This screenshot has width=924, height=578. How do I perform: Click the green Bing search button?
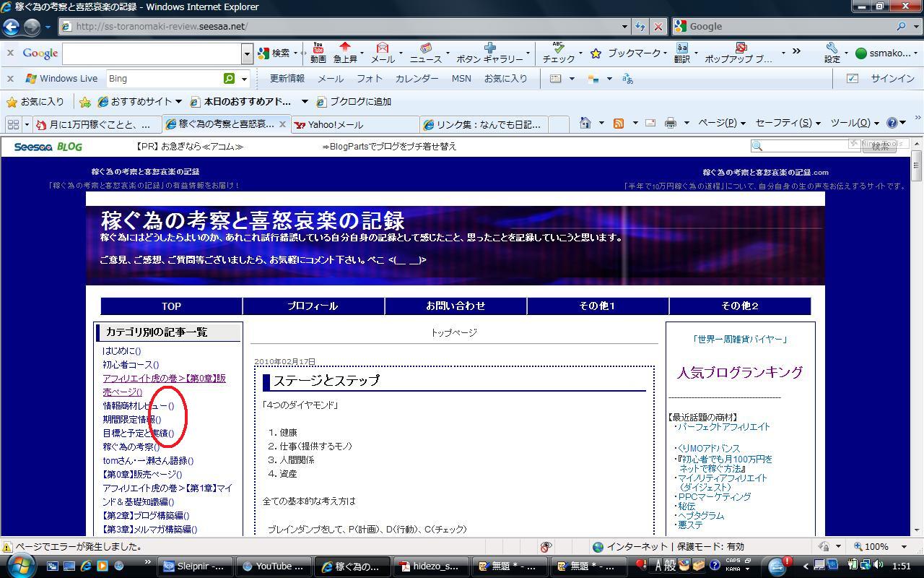click(x=229, y=78)
